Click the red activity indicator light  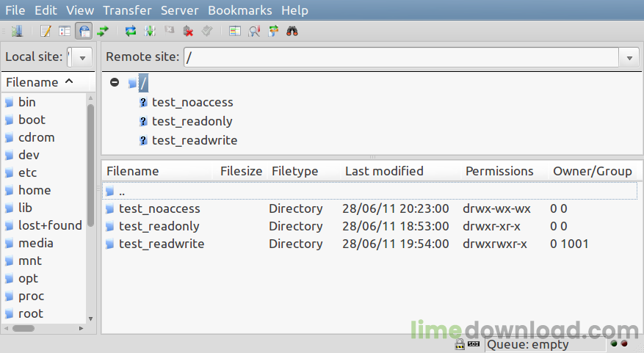pyautogui.click(x=624, y=344)
